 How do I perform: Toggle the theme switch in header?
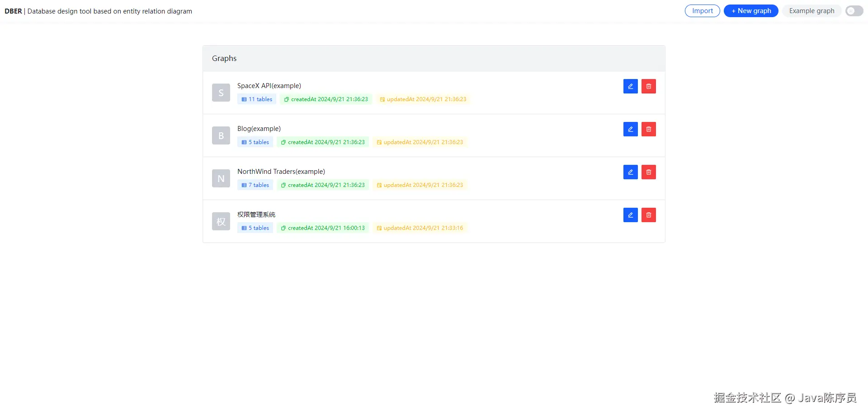pos(854,11)
